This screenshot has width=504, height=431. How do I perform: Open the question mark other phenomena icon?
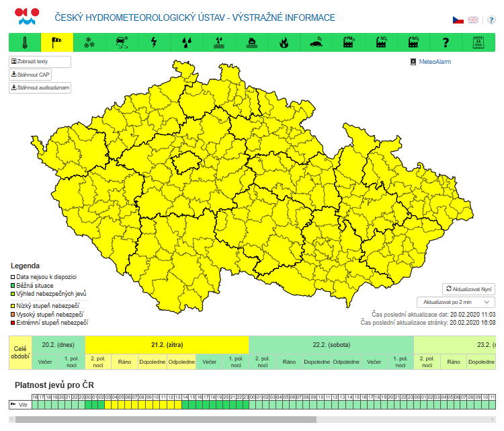(x=446, y=42)
